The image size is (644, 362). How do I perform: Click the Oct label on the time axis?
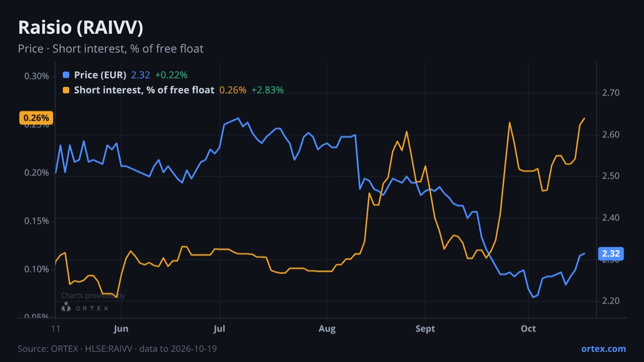(529, 328)
